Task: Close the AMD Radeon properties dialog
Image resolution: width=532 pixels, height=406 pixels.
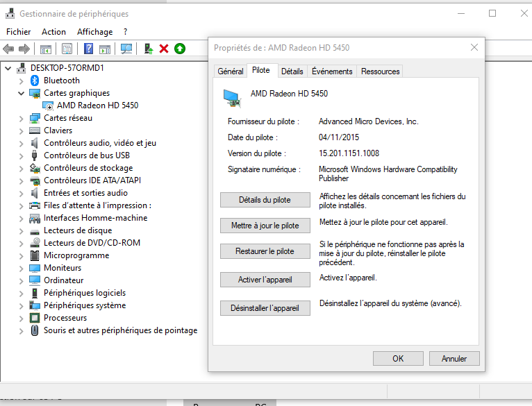Action: coord(474,47)
